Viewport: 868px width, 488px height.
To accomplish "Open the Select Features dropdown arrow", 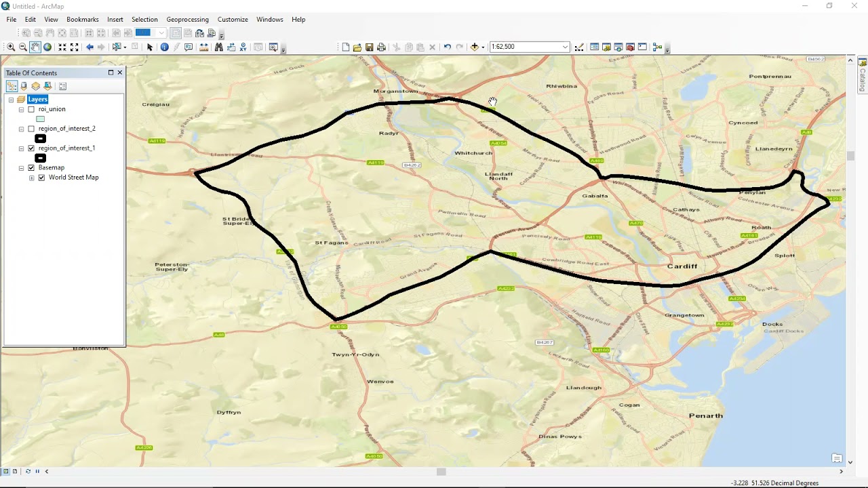I will tap(125, 47).
